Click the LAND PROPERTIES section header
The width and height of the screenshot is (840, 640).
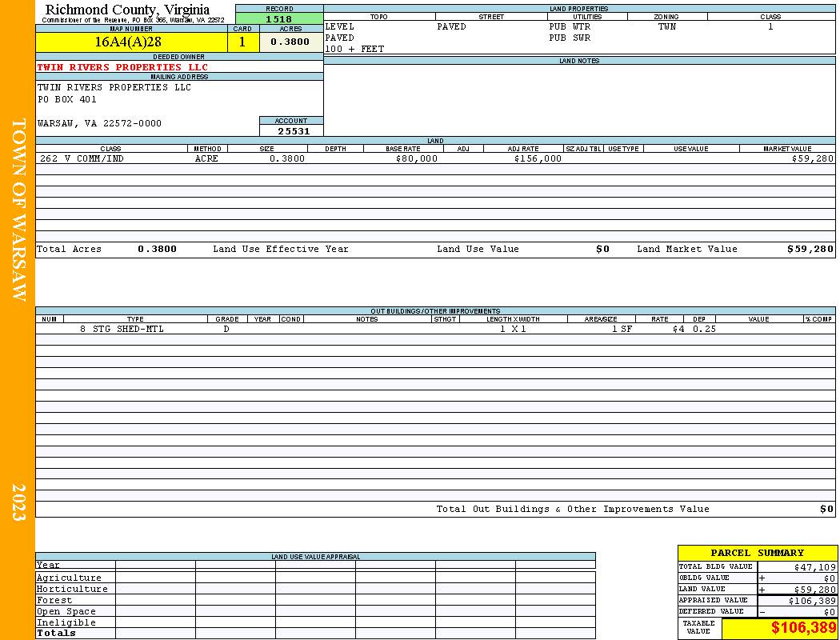coord(579,9)
